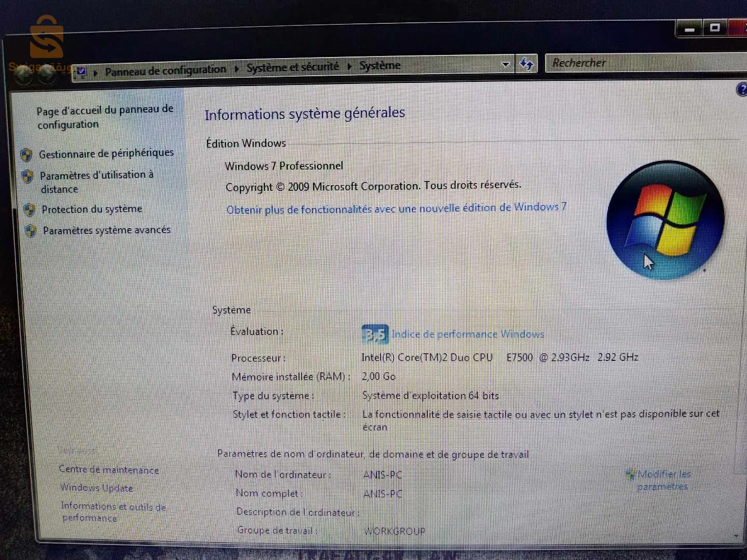Open Centre de maintenance in the left pane

point(109,470)
